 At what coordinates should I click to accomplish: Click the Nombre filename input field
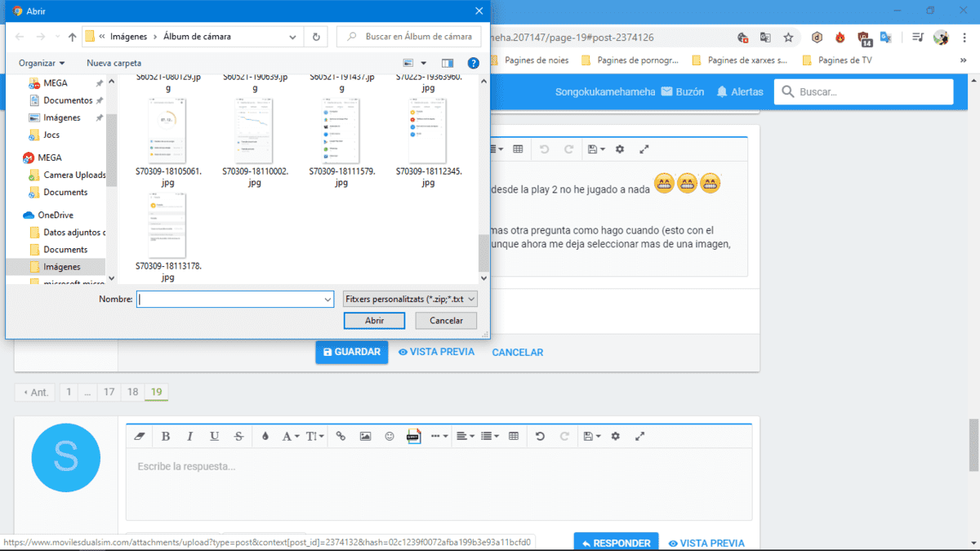tap(235, 300)
